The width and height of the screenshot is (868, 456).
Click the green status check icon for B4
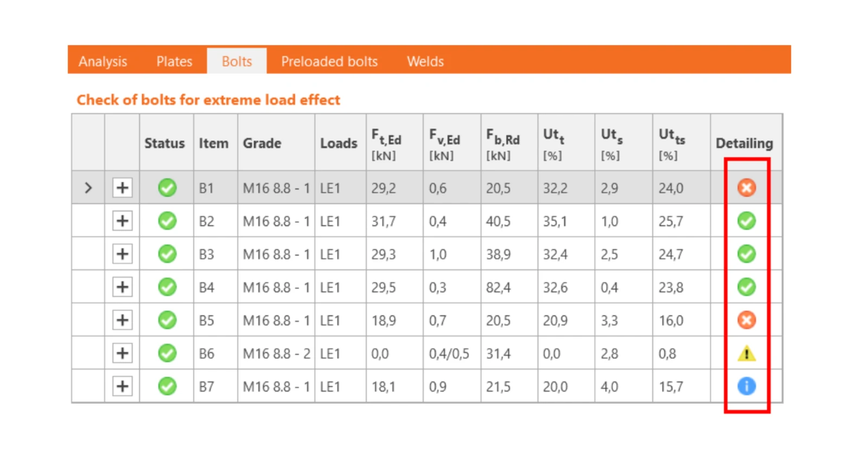pyautogui.click(x=167, y=287)
